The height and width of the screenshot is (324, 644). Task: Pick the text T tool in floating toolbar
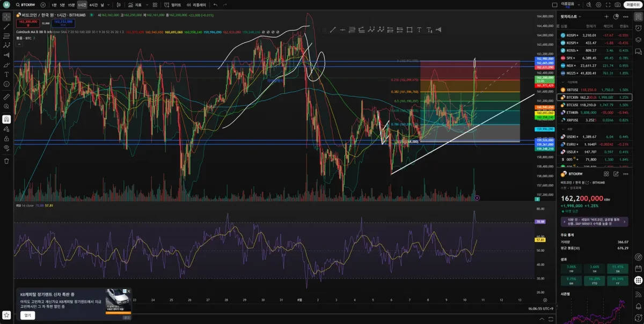click(420, 30)
